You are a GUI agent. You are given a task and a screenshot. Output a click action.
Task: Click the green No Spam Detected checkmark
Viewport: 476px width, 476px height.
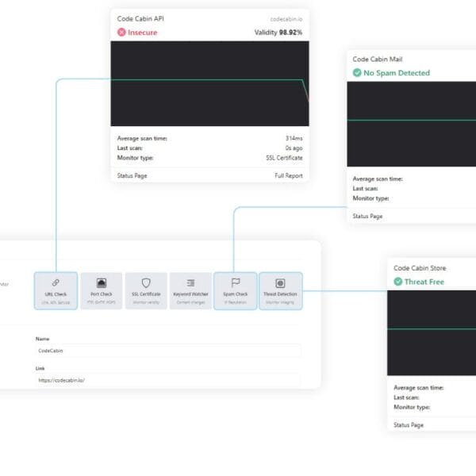pyautogui.click(x=357, y=73)
